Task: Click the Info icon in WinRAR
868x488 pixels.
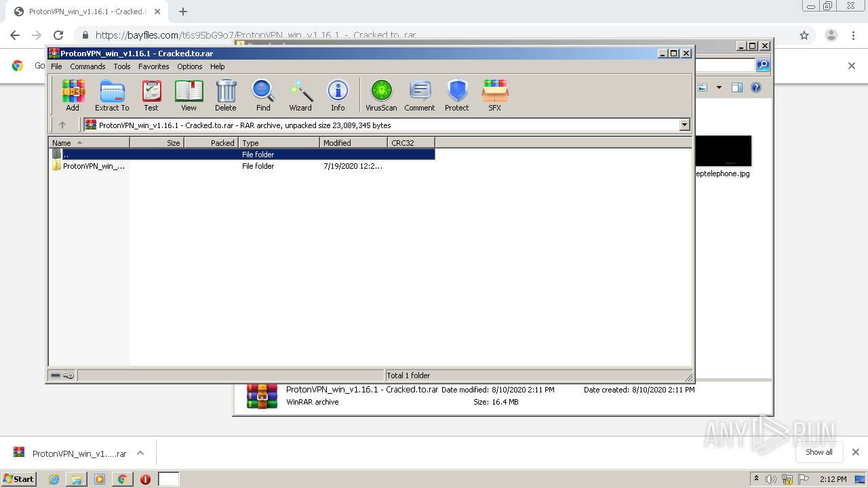Action: coord(338,95)
